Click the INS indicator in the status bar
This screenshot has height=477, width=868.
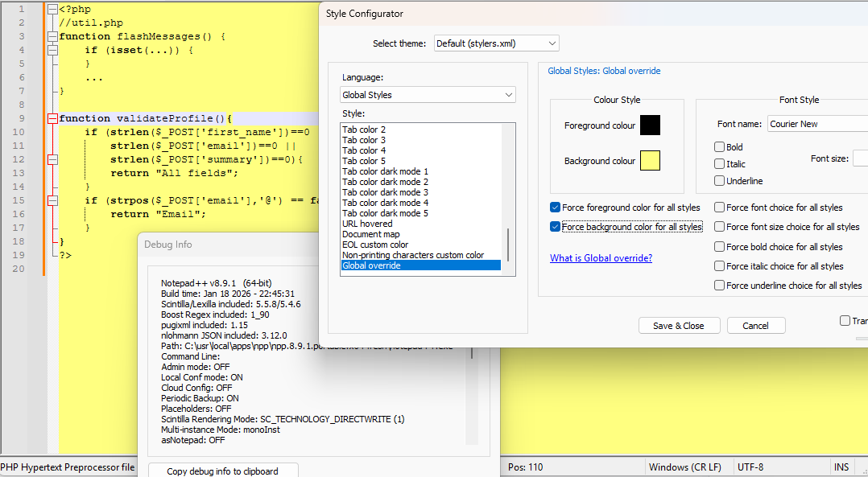pyautogui.click(x=841, y=467)
